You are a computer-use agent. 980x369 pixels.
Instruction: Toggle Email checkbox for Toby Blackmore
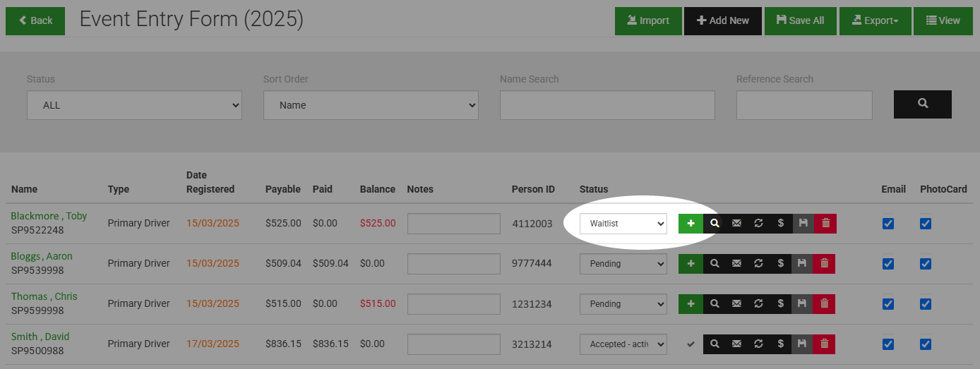[x=888, y=224]
